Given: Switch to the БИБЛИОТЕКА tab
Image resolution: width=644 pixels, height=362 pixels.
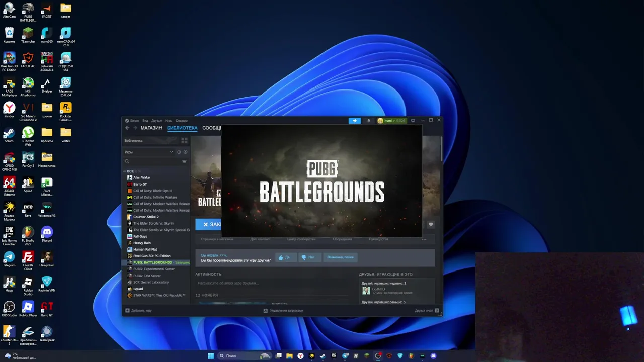Looking at the screenshot, I should coord(182,128).
